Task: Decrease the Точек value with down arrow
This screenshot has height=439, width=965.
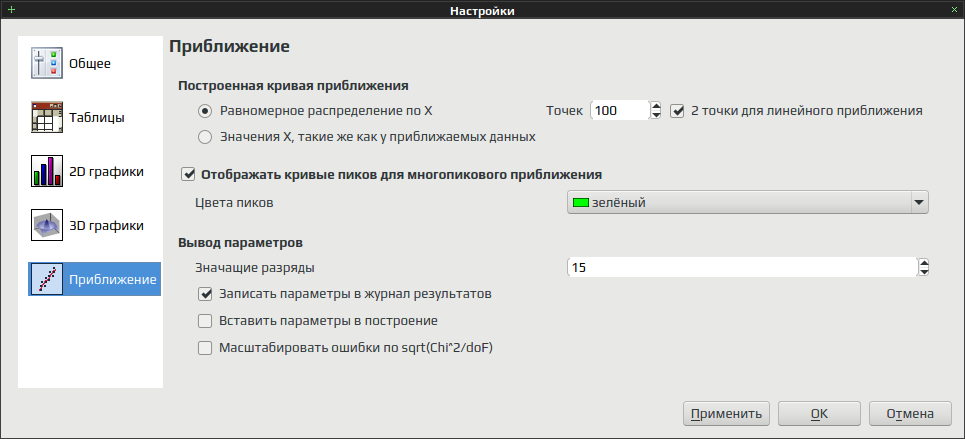Action: [x=656, y=116]
